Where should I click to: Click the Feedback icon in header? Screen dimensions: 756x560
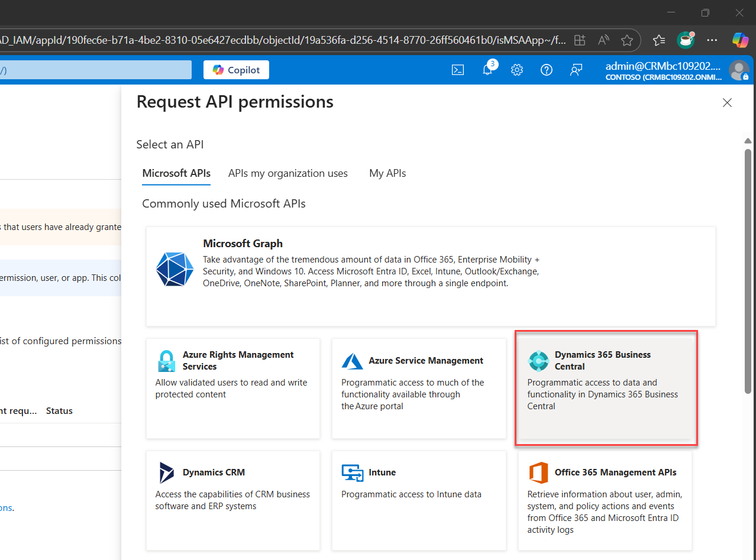pos(576,70)
